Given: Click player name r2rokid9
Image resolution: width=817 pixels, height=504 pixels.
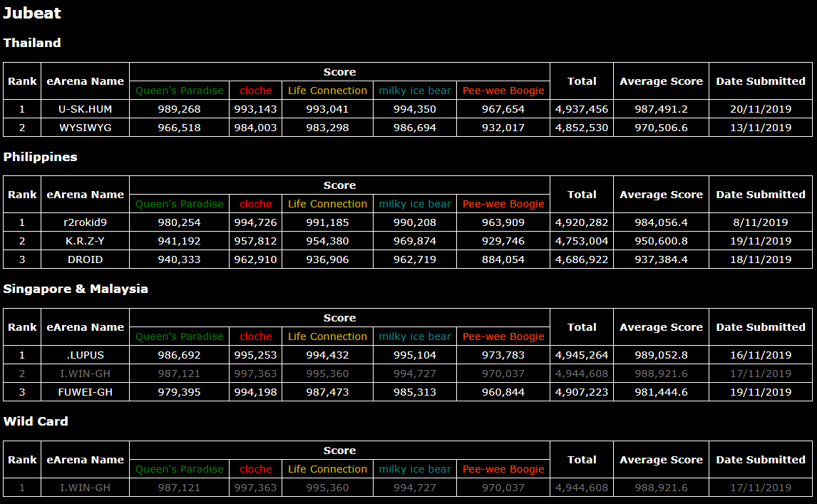Looking at the screenshot, I should tap(85, 222).
